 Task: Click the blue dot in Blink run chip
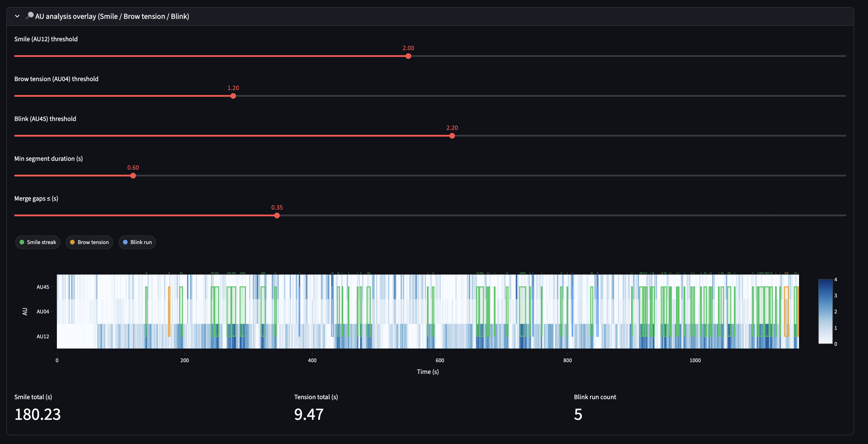125,242
